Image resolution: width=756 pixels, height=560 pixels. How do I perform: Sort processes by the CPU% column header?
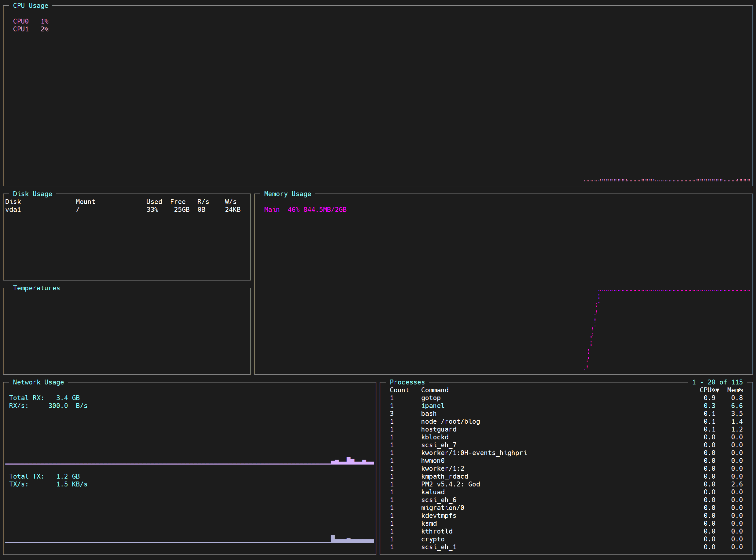coord(709,390)
